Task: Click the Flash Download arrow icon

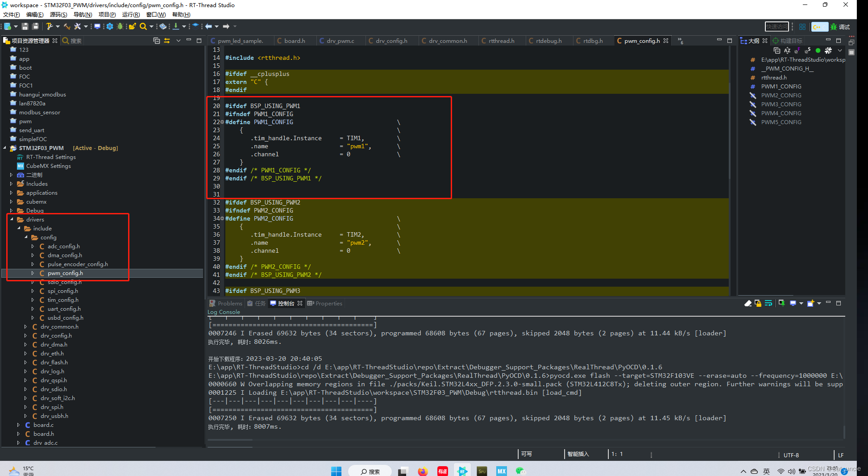Action: pyautogui.click(x=176, y=26)
